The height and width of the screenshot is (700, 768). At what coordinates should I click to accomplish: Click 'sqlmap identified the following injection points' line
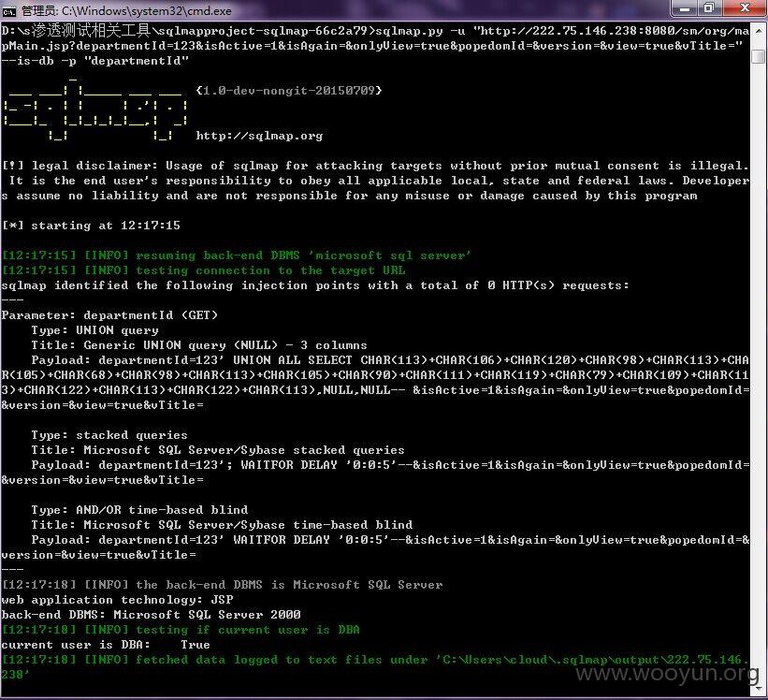click(315, 285)
